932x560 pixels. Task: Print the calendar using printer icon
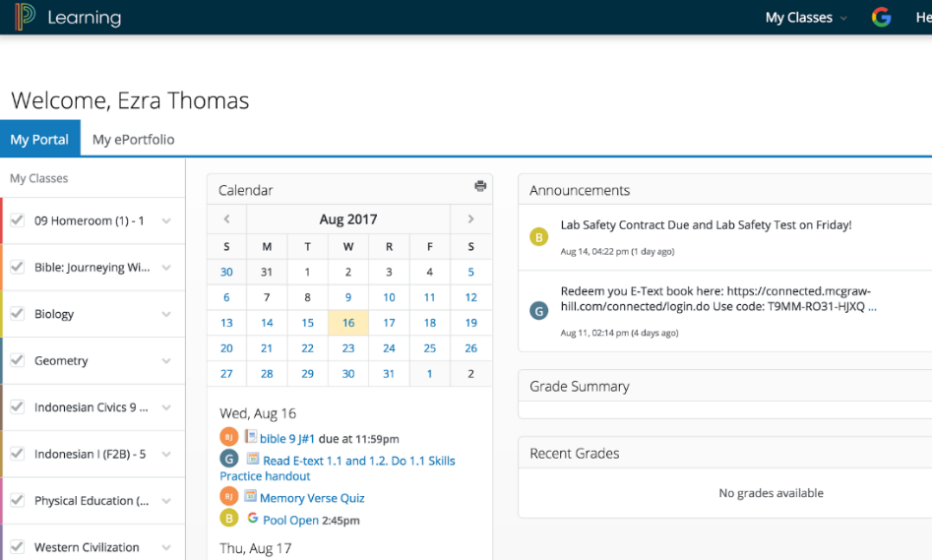coord(480,186)
